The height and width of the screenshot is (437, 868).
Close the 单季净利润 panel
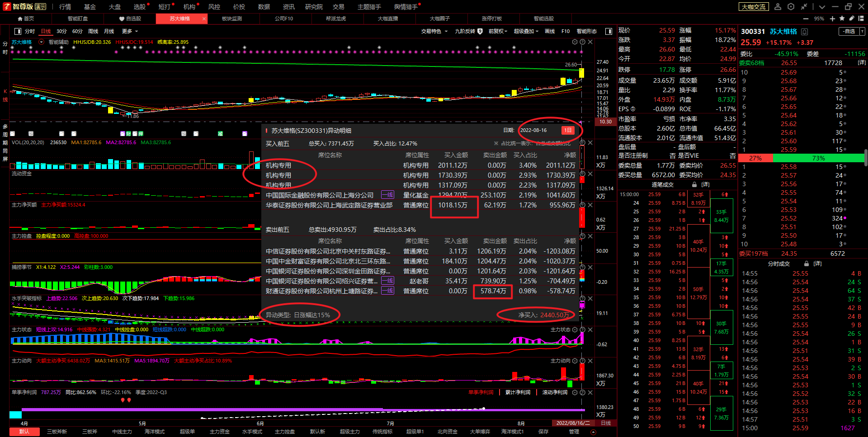pyautogui.click(x=590, y=392)
